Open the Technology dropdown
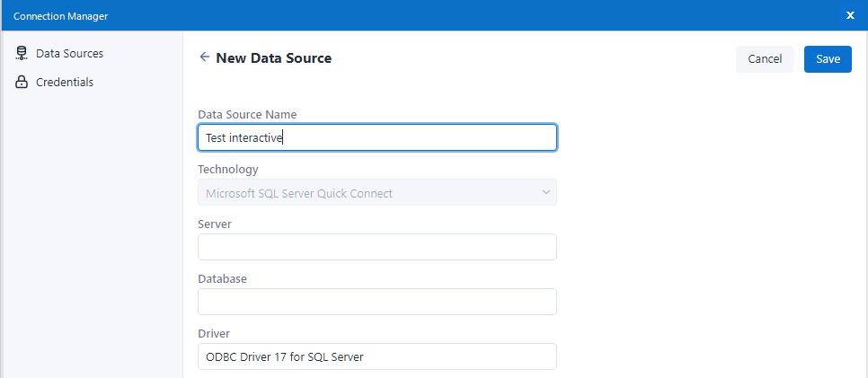 [x=376, y=193]
